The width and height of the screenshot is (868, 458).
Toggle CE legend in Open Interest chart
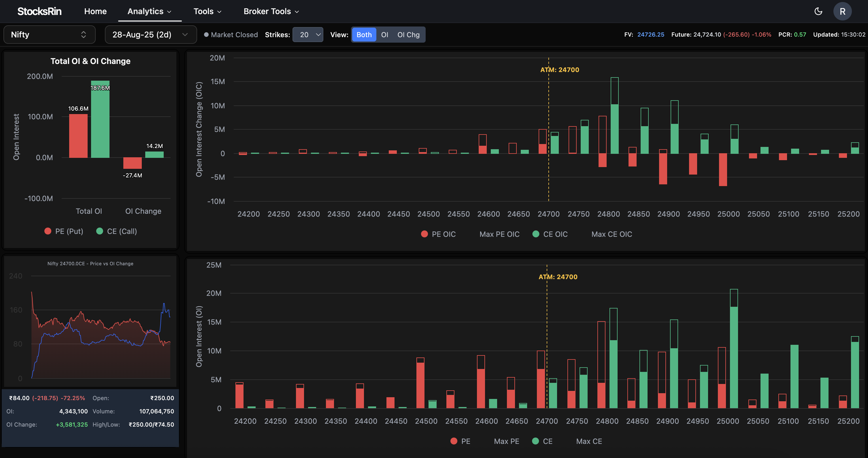point(542,441)
